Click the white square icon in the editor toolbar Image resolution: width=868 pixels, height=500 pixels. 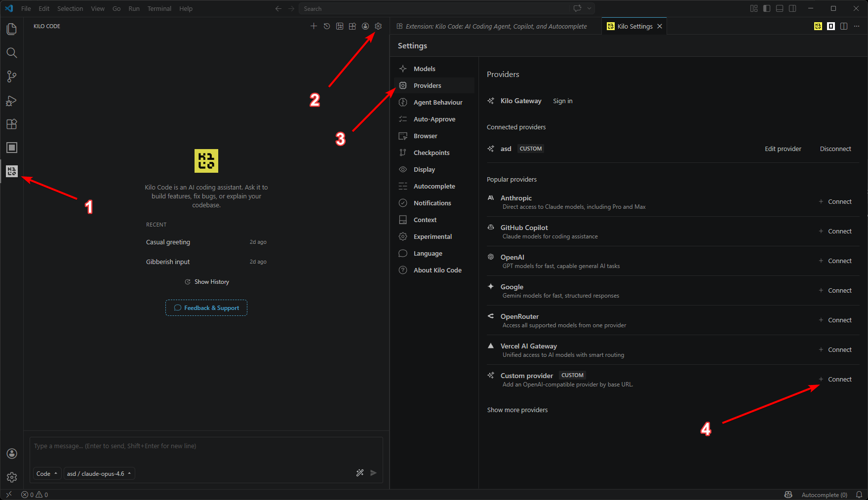coord(831,26)
